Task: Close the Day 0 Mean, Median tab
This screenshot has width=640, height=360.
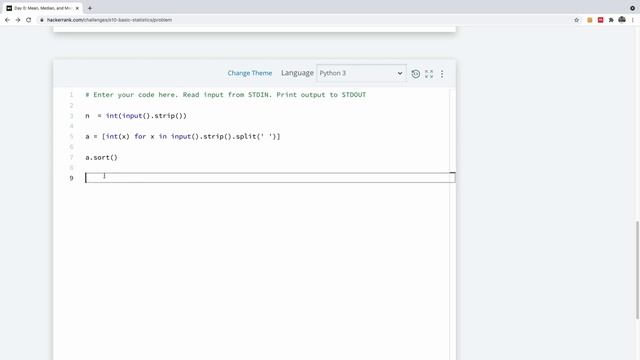Action: [77, 8]
